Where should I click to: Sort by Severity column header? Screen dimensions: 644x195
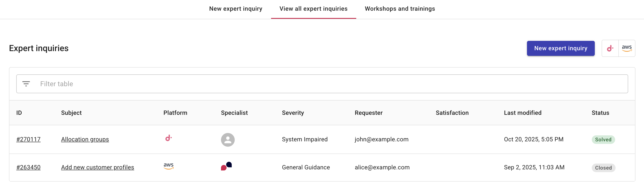[293, 113]
